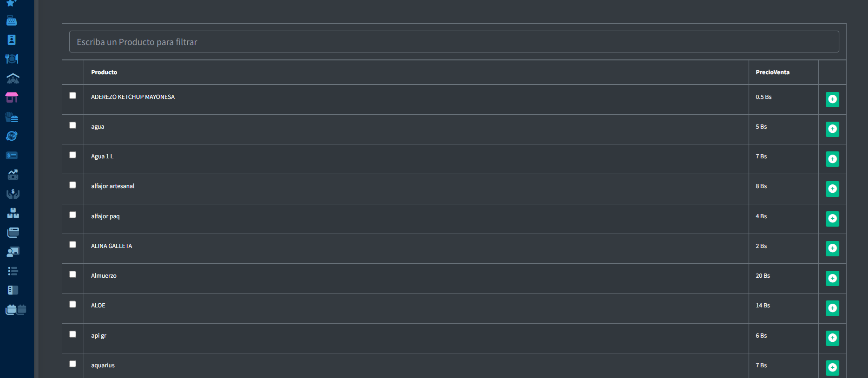The height and width of the screenshot is (378, 868).
Task: Click the add button for api gr
Action: (832, 338)
